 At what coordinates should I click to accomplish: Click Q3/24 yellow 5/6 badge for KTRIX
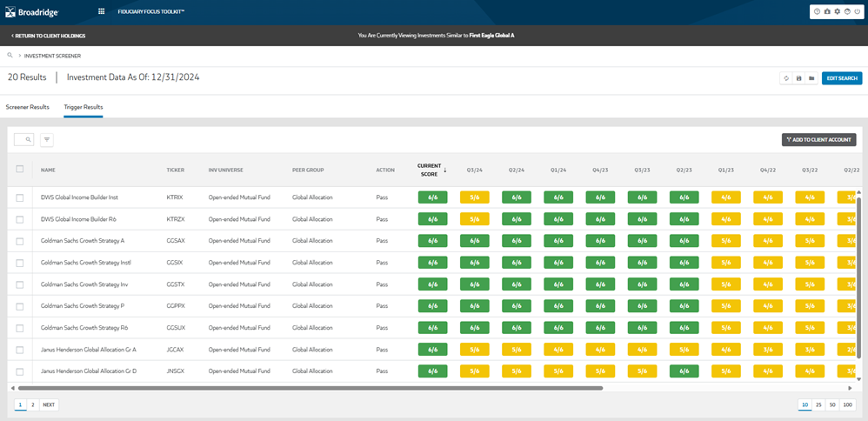[x=474, y=197]
